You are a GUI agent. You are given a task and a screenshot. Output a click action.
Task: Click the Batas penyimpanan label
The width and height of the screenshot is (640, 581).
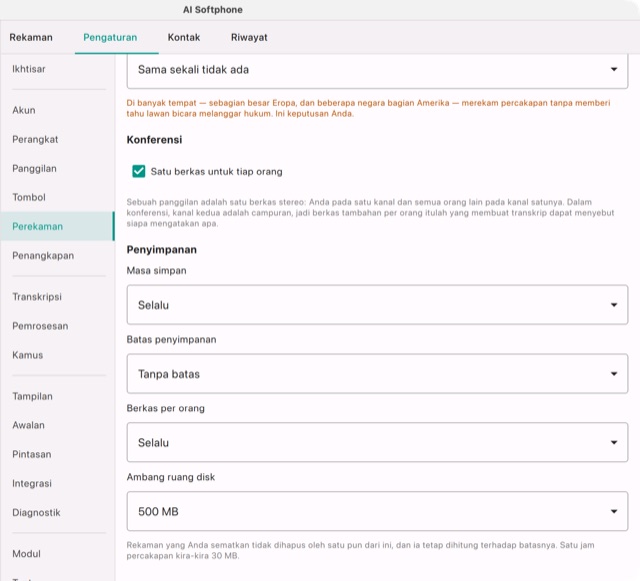coord(171,340)
